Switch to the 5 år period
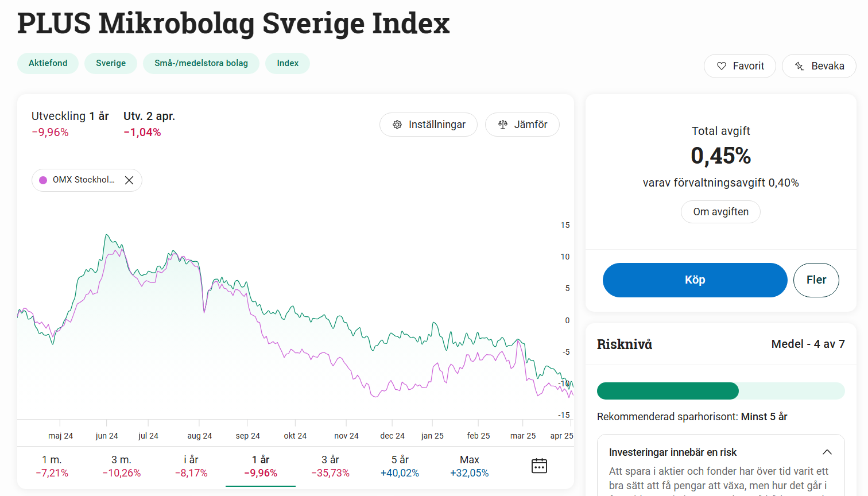868x496 pixels. [x=400, y=466]
